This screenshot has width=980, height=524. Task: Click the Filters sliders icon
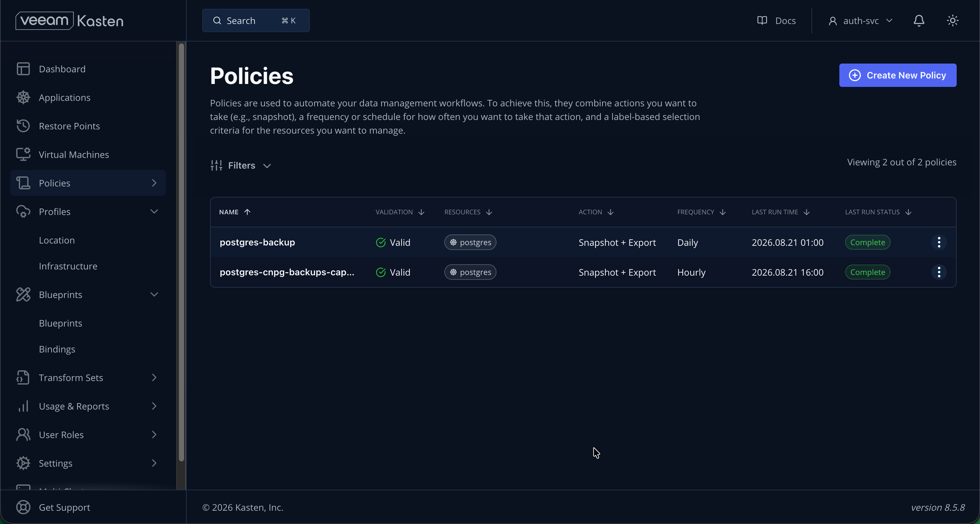click(x=216, y=166)
